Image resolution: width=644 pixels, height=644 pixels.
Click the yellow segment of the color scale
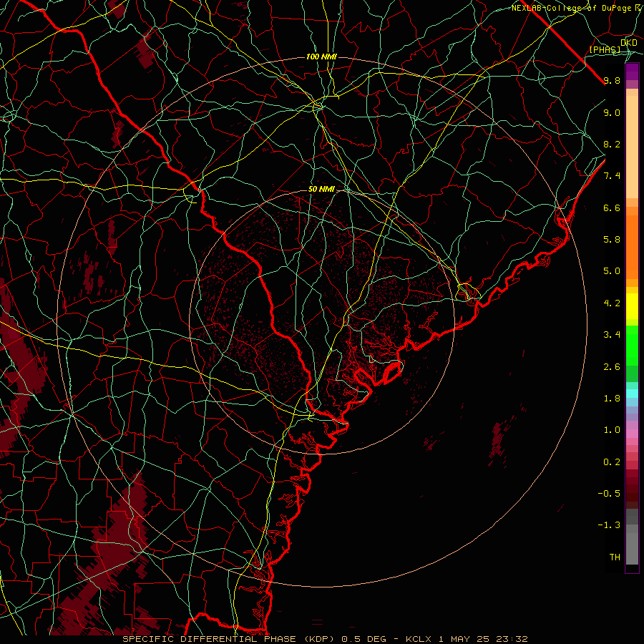click(632, 306)
